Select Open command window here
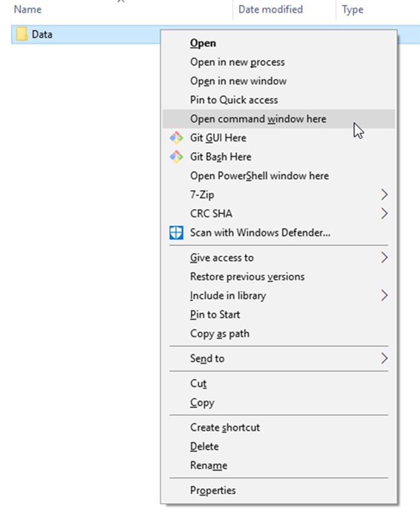This screenshot has width=420, height=512. 258,119
